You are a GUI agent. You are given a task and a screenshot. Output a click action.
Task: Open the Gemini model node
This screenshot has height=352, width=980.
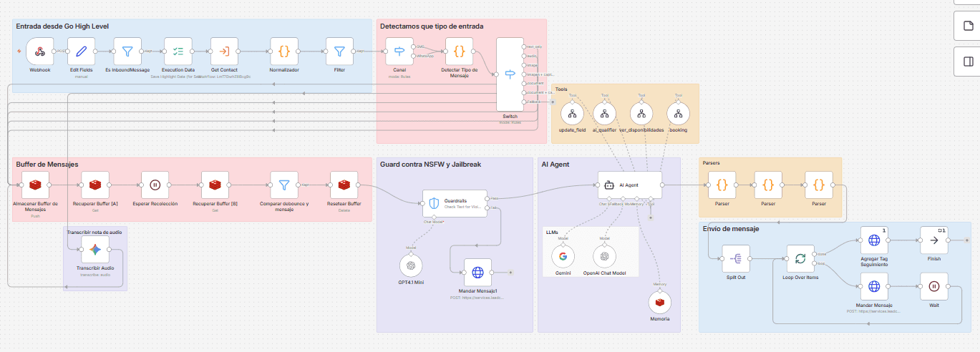[563, 256]
